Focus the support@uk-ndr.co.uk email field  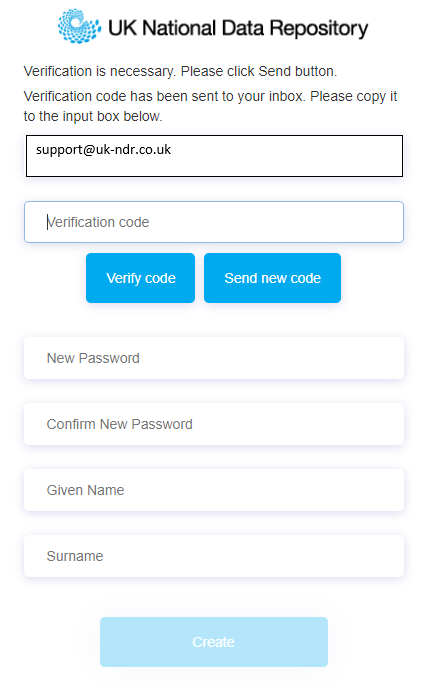(214, 156)
